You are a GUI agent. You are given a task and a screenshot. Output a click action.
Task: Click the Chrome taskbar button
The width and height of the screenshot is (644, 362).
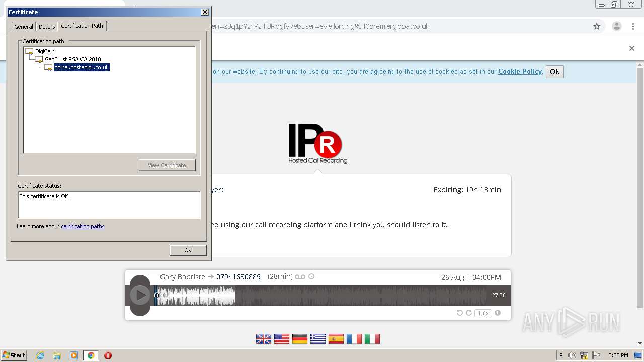click(91, 355)
